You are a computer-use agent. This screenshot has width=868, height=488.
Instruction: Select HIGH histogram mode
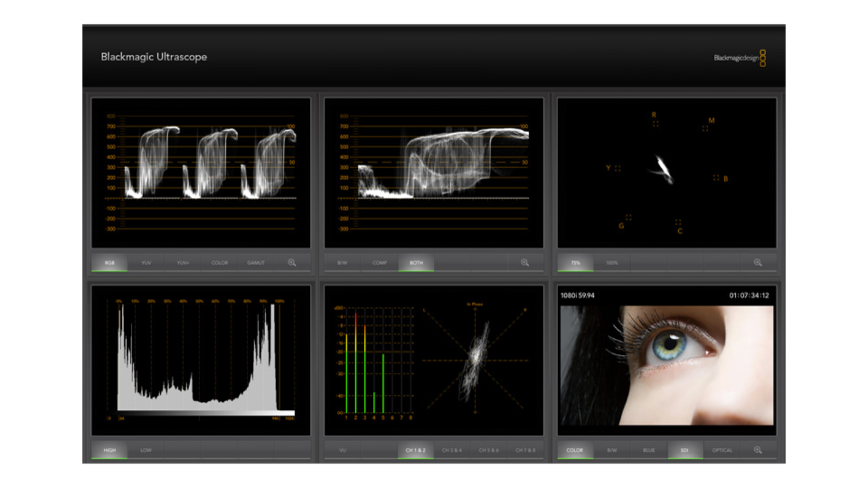click(110, 450)
